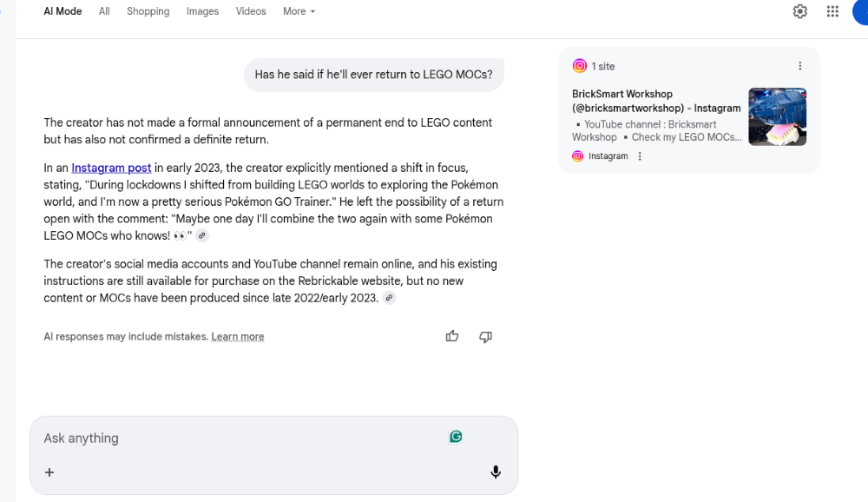Click the Learn more link
The height and width of the screenshot is (502, 868).
(238, 337)
